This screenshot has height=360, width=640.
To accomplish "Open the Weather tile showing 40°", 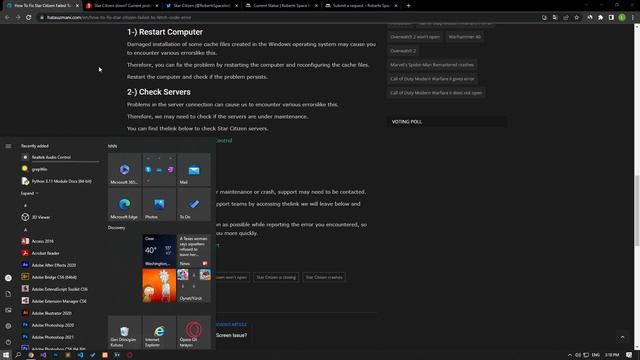I will click(x=159, y=251).
